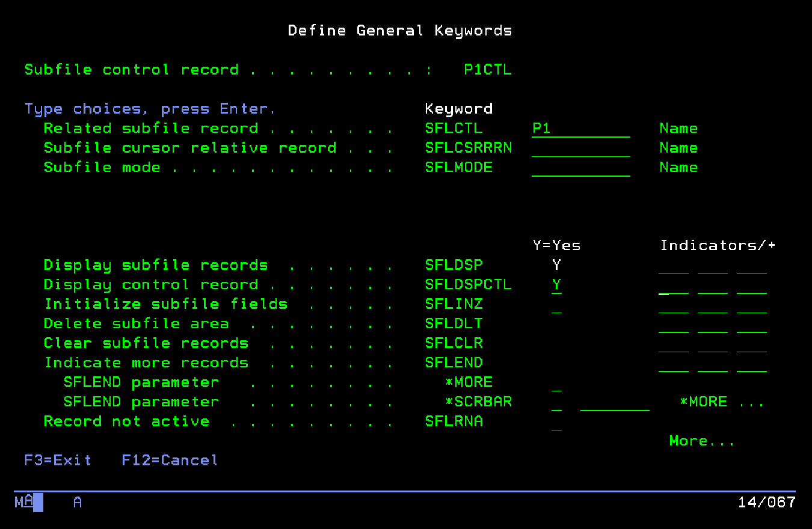Image resolution: width=812 pixels, height=529 pixels.
Task: Click F12=Cancel to cancel changes
Action: pos(169,460)
